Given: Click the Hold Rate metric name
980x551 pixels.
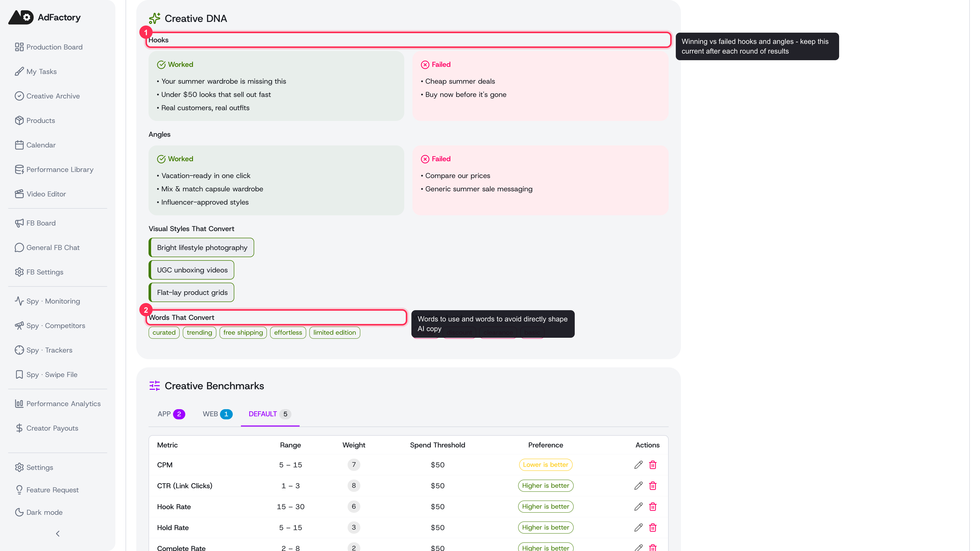Looking at the screenshot, I should 173,528.
